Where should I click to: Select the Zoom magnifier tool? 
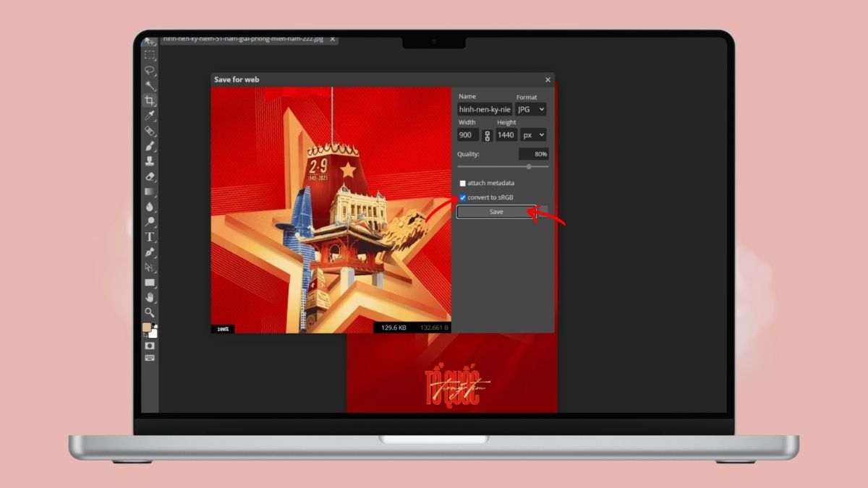tap(150, 312)
